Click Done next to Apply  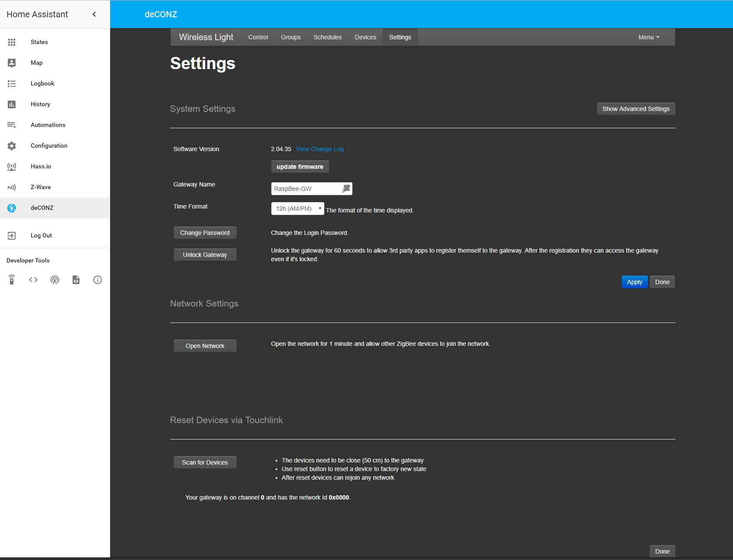pyautogui.click(x=662, y=282)
